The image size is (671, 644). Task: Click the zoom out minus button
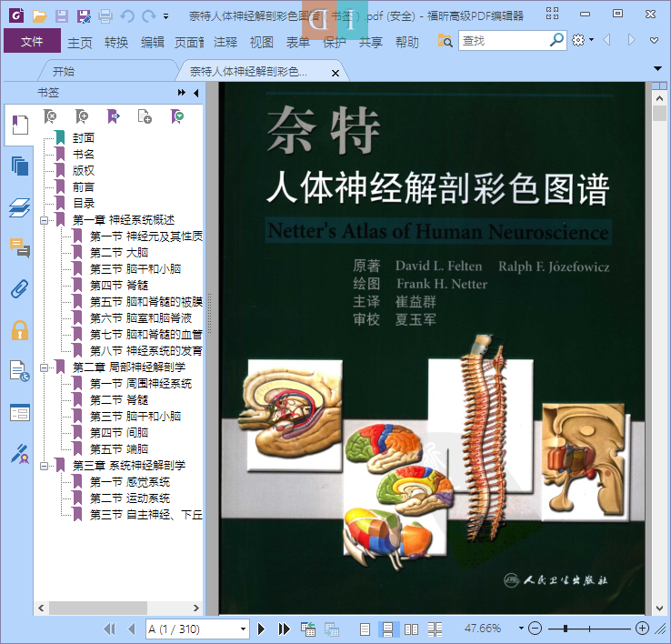(535, 629)
